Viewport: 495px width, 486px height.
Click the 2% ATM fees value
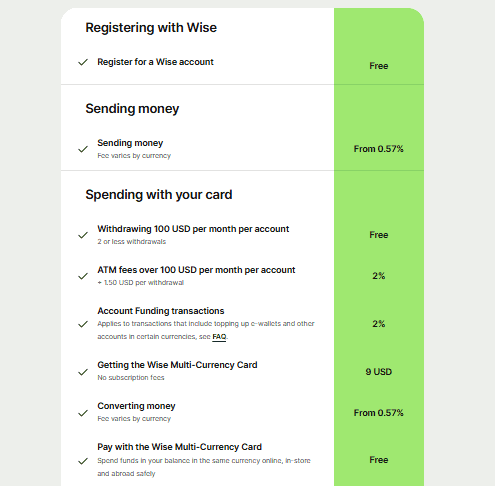coord(378,276)
